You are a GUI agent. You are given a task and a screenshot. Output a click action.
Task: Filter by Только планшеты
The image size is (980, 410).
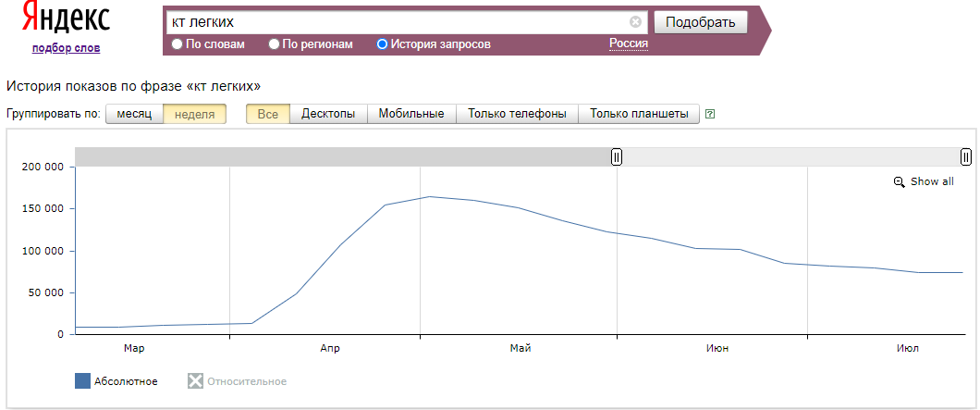tap(639, 114)
